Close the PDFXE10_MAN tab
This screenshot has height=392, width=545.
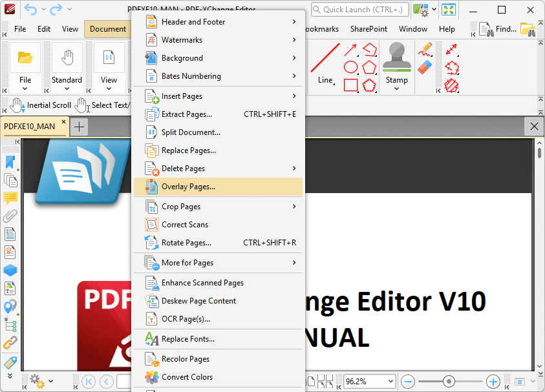pos(63,122)
